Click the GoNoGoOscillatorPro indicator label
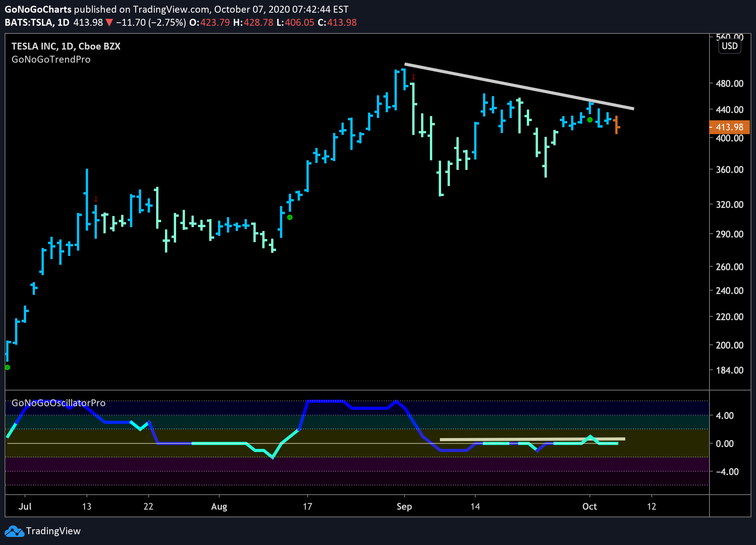 (58, 403)
